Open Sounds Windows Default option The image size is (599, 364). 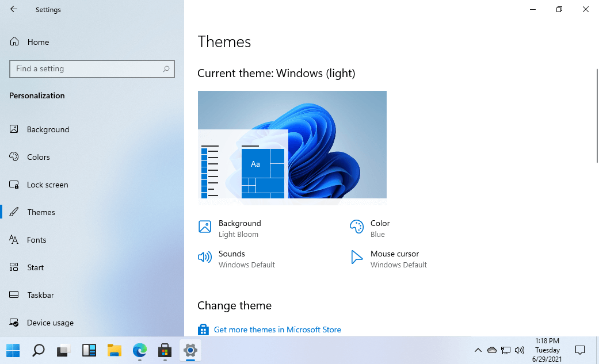pos(236,259)
